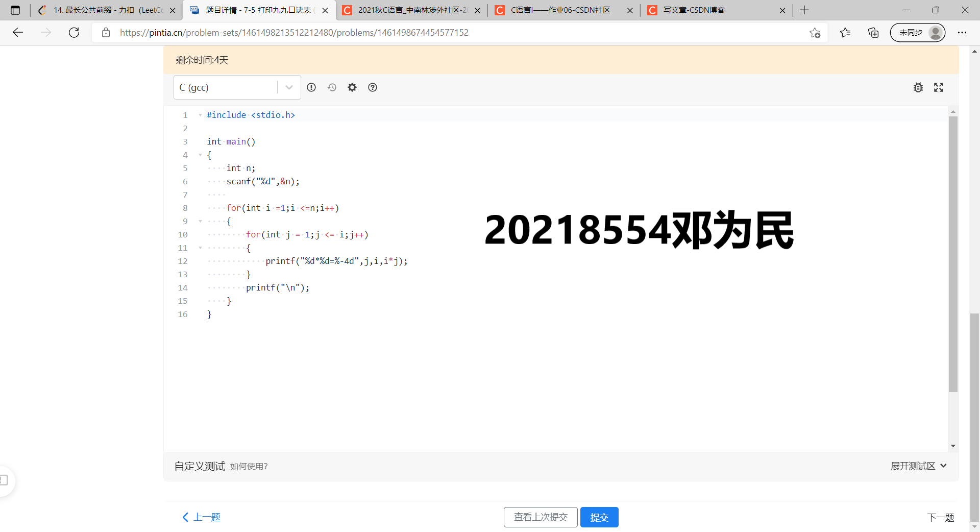This screenshot has height=532, width=980.
Task: Open editor settings gear icon
Action: point(352,87)
